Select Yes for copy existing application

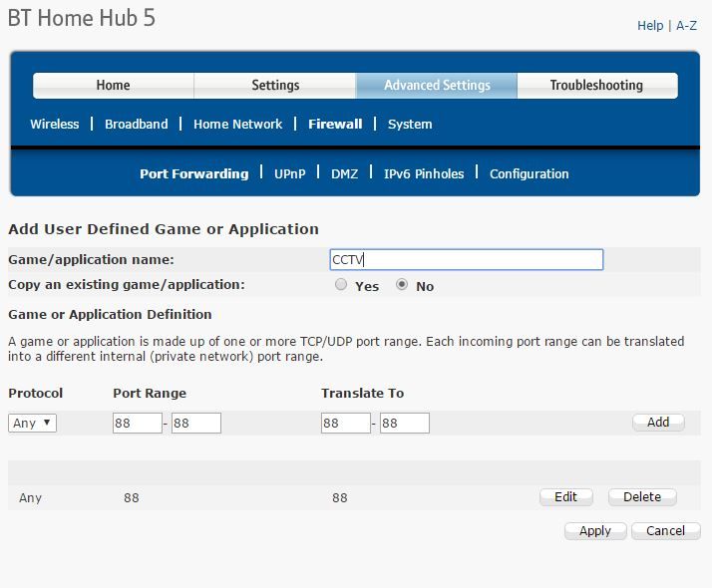coord(341,284)
